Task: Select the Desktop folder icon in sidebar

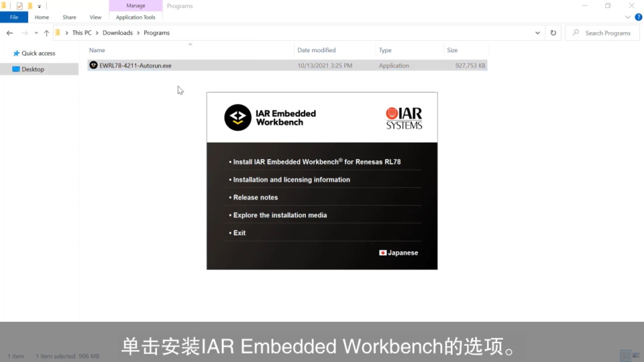Action: click(16, 69)
